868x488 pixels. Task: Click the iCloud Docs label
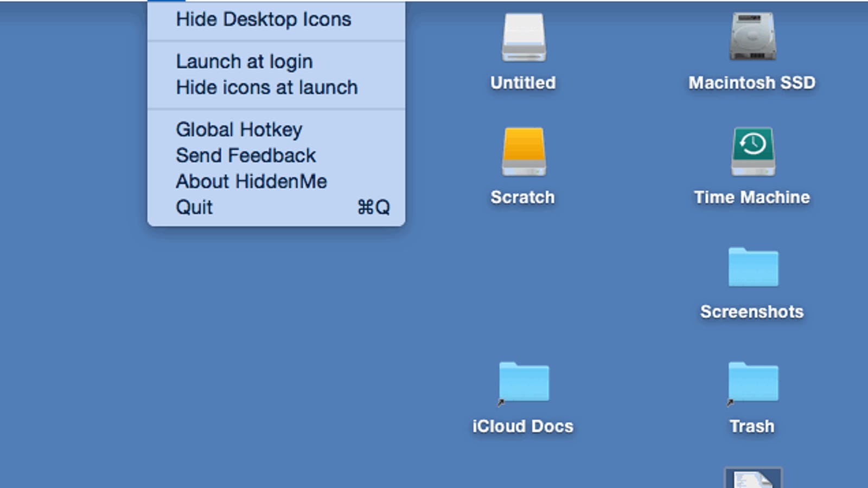(x=523, y=426)
